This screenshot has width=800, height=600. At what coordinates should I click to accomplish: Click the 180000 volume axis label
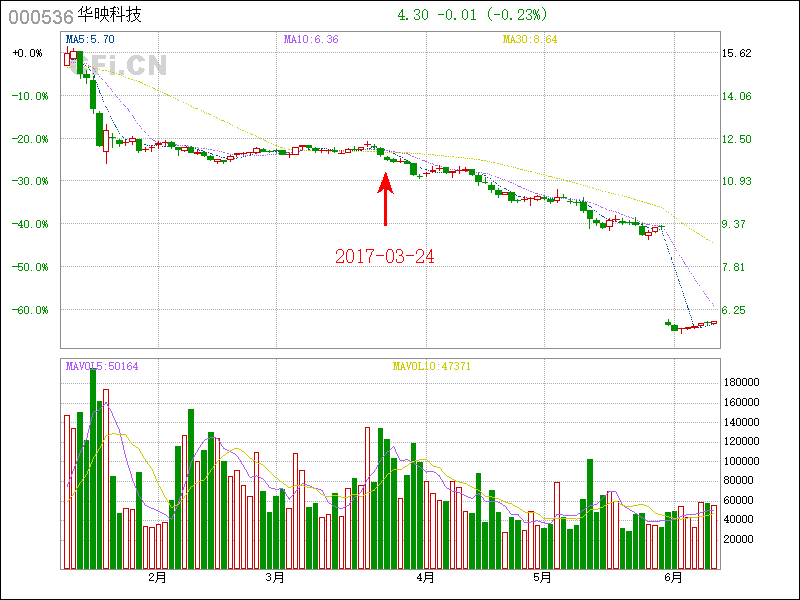pyautogui.click(x=742, y=383)
